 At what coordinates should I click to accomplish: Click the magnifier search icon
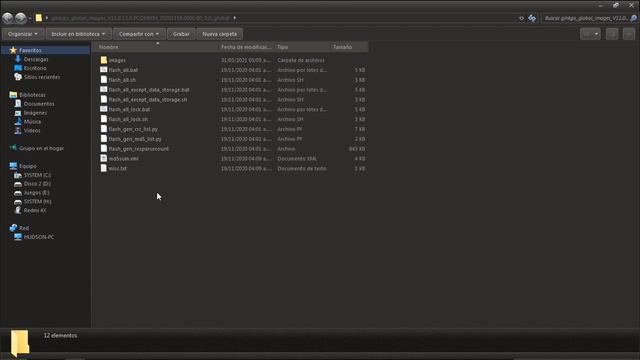coord(633,18)
